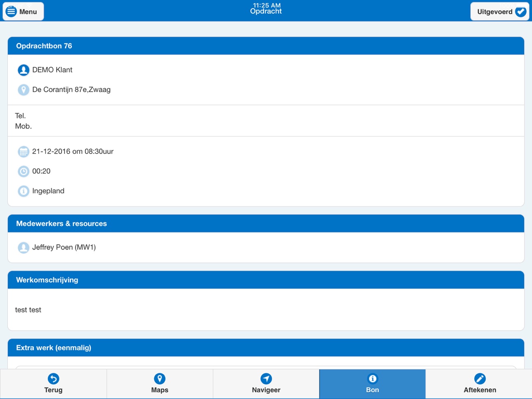Click the Aftekenen pencil icon
The width and height of the screenshot is (532, 399).
(480, 378)
